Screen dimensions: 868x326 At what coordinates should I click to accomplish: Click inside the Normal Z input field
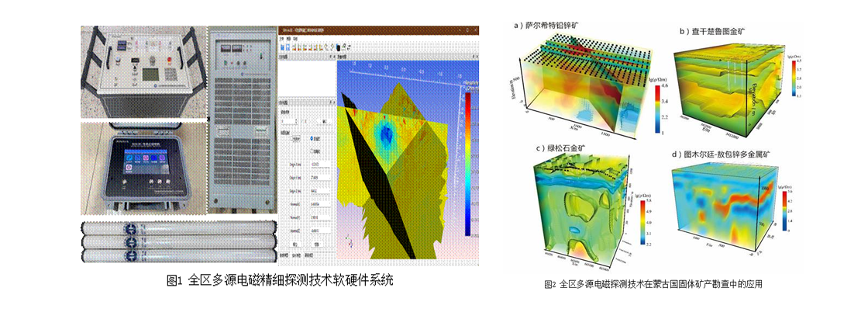(319, 231)
